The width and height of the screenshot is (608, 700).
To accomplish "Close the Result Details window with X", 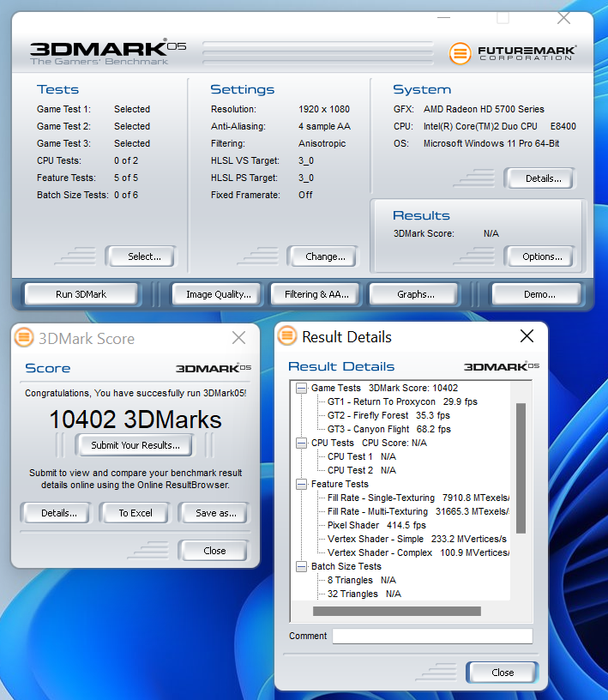I will coord(527,335).
